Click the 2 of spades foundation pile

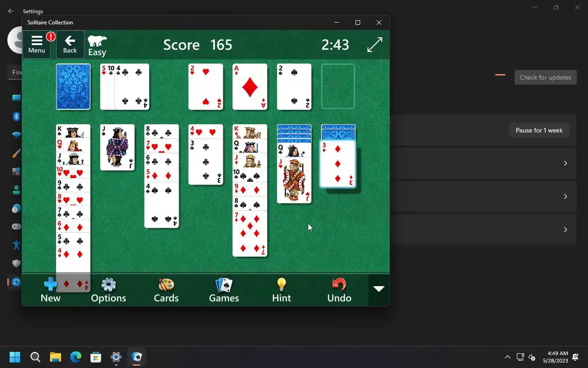pyautogui.click(x=294, y=87)
